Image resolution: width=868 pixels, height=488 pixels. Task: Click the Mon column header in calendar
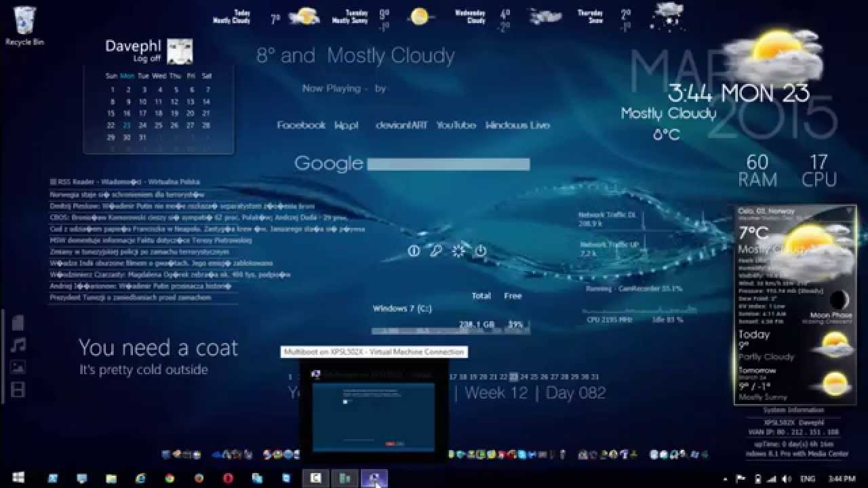click(127, 76)
